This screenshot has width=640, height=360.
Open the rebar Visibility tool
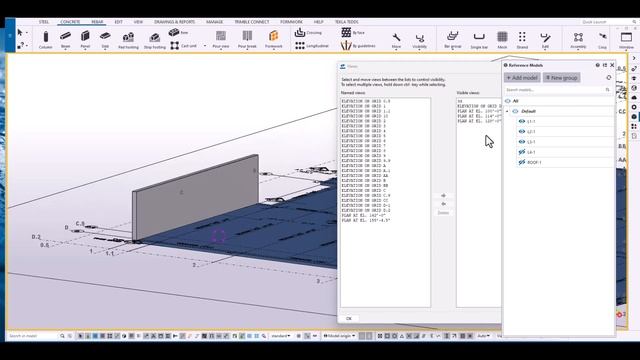(x=420, y=40)
